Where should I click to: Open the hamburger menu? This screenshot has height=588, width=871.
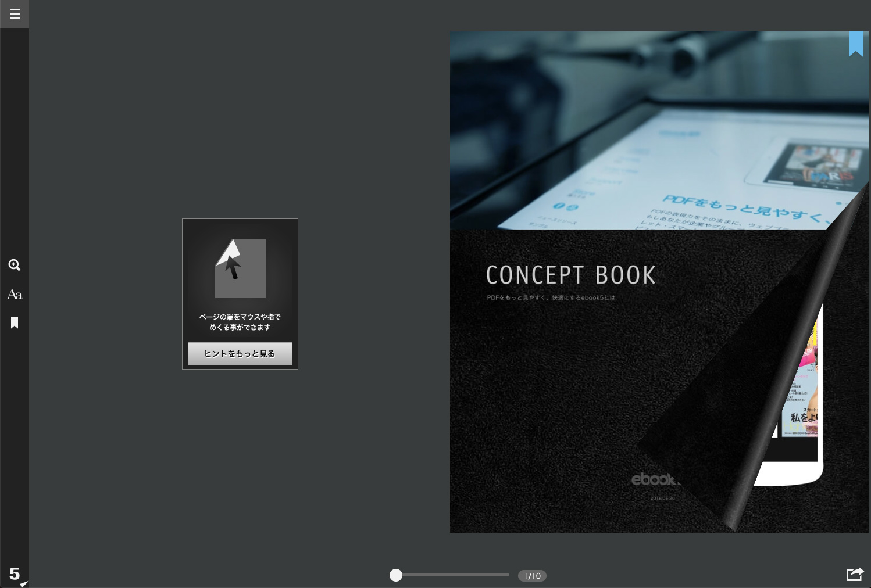15,14
